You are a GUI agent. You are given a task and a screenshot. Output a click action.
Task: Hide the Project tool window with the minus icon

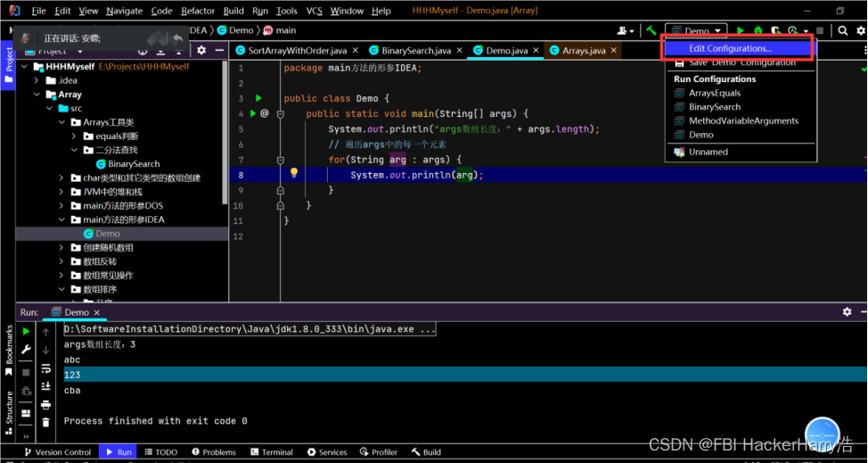coord(219,50)
